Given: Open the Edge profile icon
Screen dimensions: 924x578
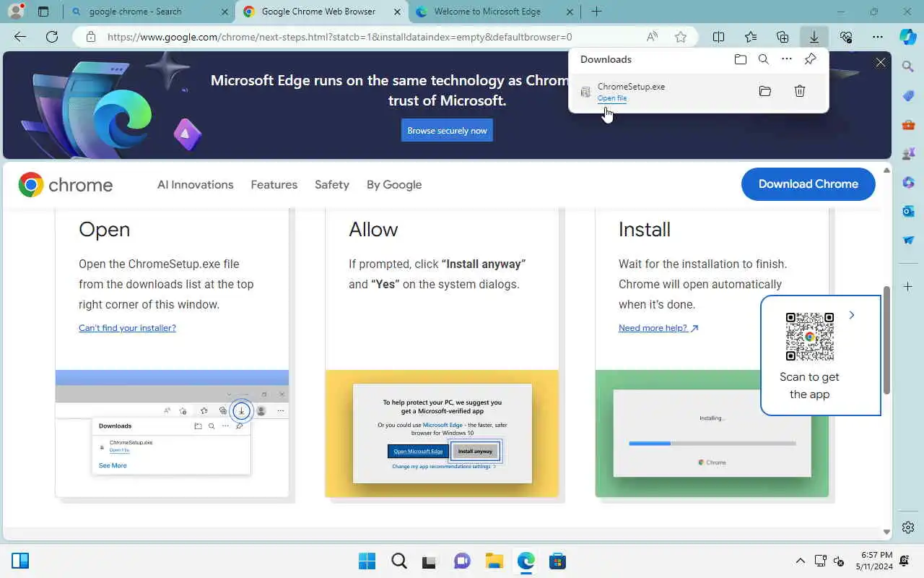Looking at the screenshot, I should click(x=15, y=12).
